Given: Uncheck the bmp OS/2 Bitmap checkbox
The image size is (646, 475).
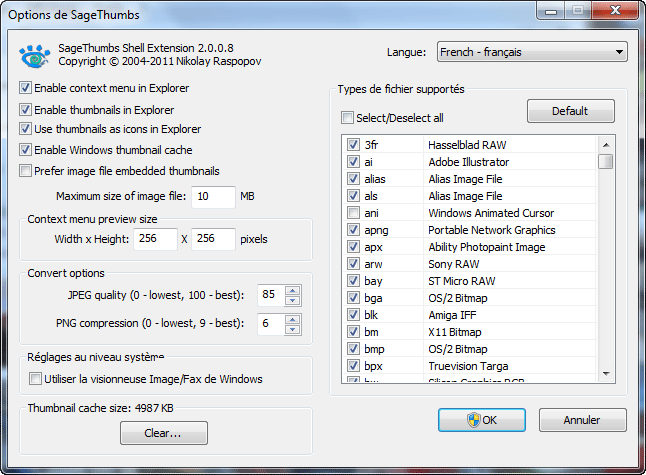Looking at the screenshot, I should (353, 349).
